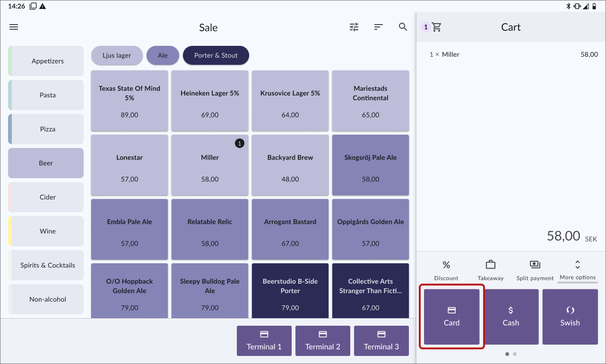This screenshot has height=364, width=606.
Task: Add Oppigårds Golden Ale to cart
Action: tap(371, 229)
